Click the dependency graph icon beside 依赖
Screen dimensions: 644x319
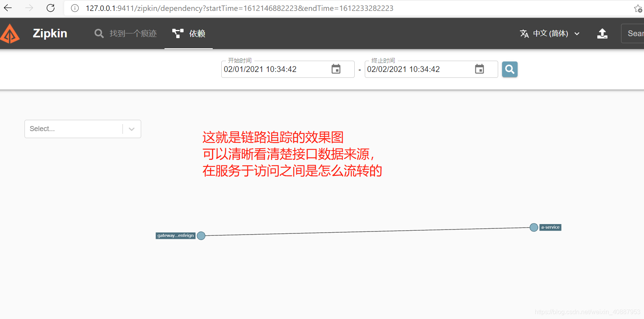pyautogui.click(x=178, y=33)
